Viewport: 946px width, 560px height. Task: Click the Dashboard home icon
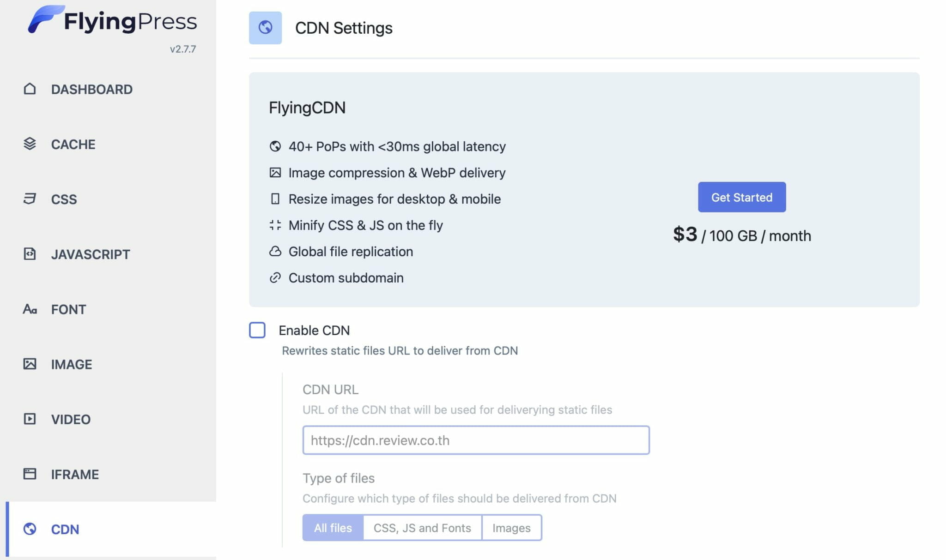30,89
